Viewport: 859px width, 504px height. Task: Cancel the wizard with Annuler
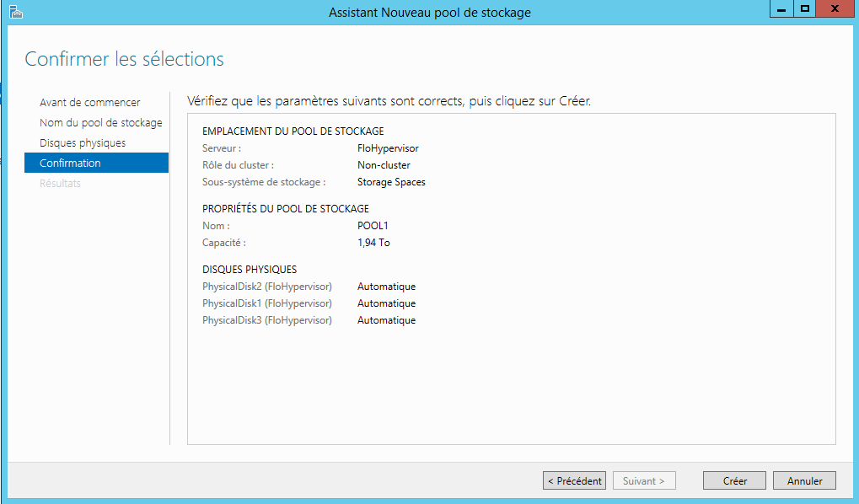click(804, 480)
